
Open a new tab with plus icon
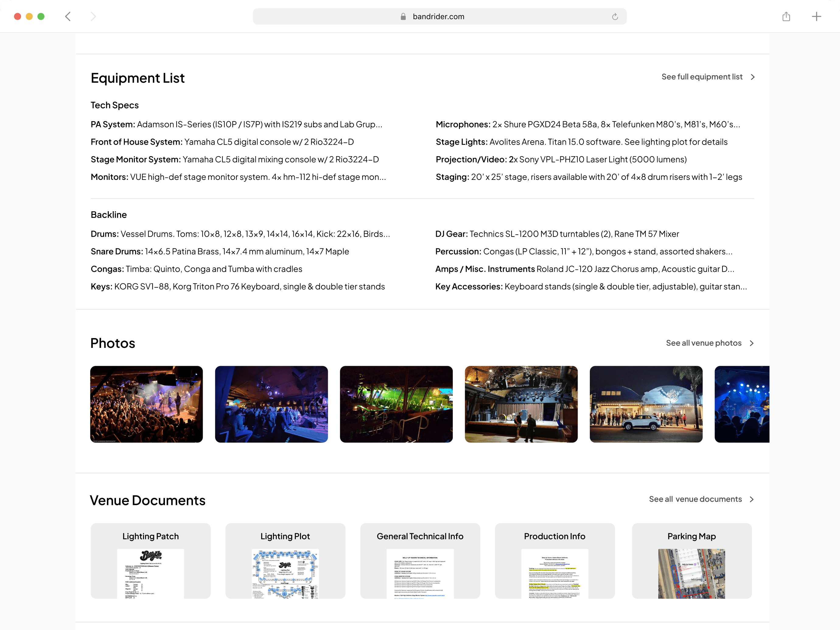pyautogui.click(x=816, y=16)
